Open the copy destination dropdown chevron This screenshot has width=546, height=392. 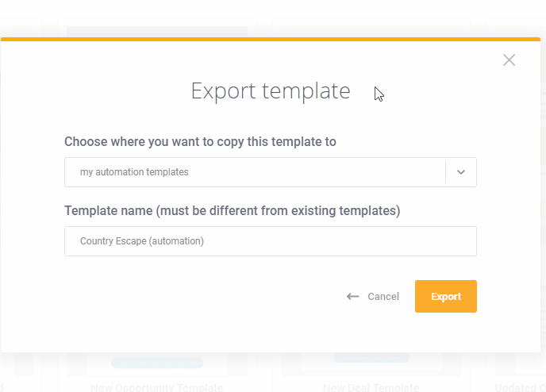point(461,172)
